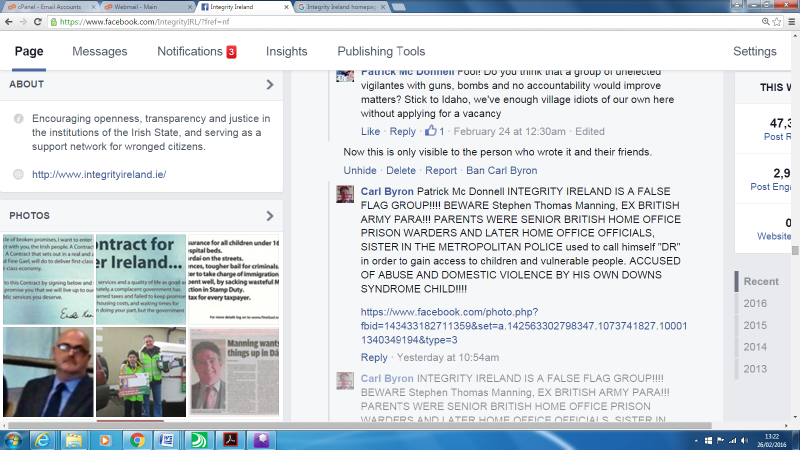Screen dimensions: 800x450
Task: Open File Explorer from taskbar
Action: [73, 440]
